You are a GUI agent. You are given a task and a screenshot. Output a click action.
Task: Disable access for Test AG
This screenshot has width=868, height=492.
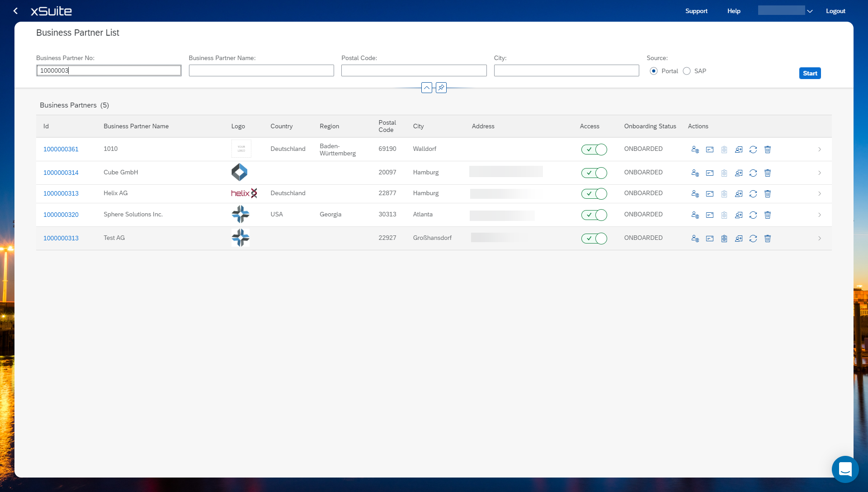(x=594, y=239)
